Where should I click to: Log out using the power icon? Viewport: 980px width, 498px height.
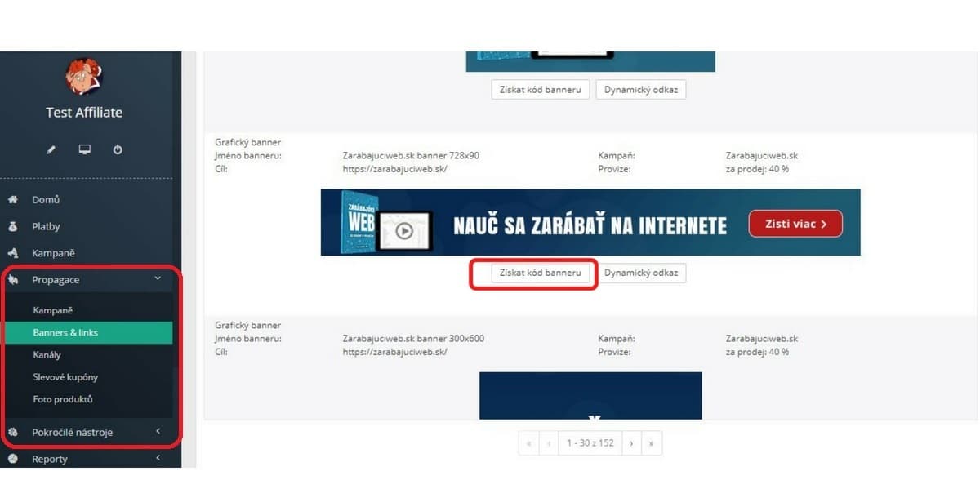point(118,150)
